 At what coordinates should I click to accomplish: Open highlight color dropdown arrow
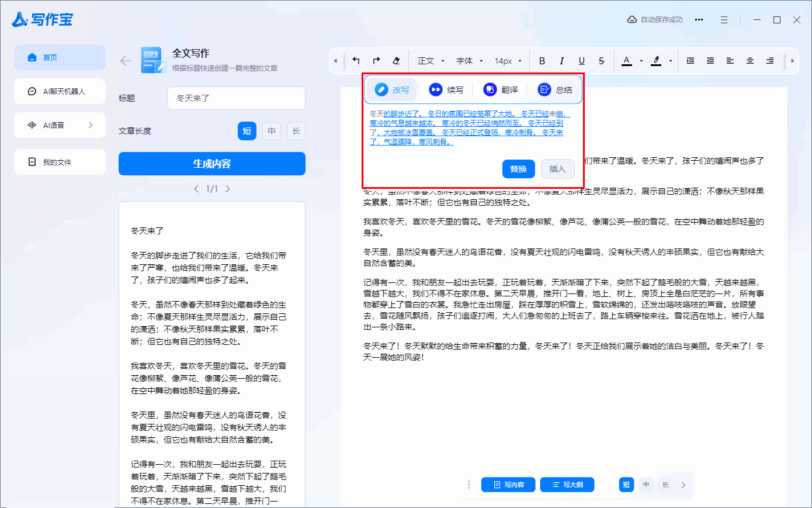[670, 61]
